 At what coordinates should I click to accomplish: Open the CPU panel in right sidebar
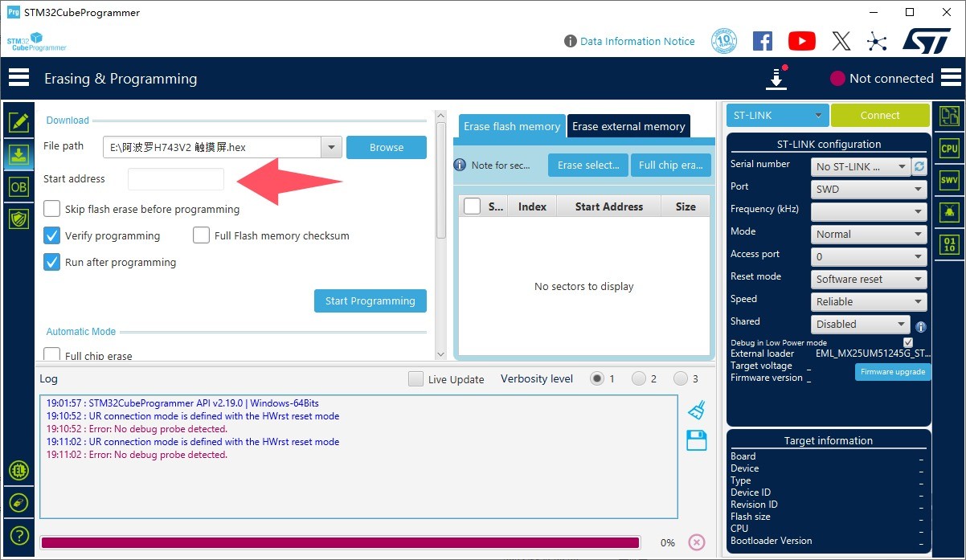[x=949, y=149]
